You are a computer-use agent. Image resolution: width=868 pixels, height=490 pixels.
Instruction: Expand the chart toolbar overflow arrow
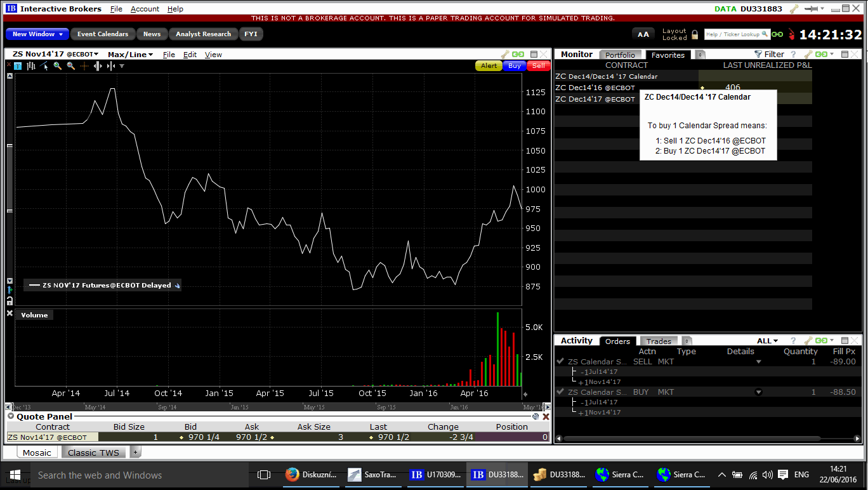click(122, 66)
